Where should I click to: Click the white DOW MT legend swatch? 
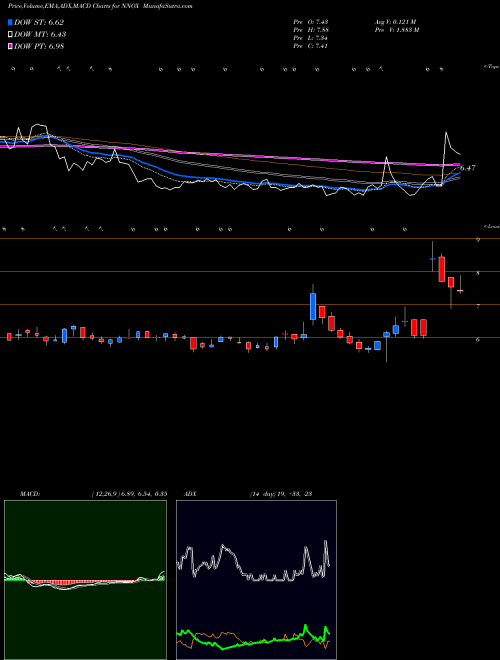tap(10, 35)
